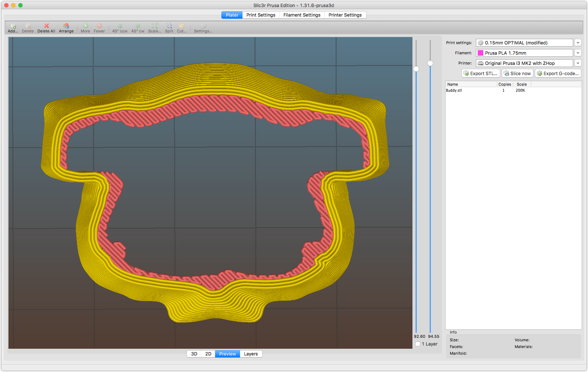The image size is (588, 372).
Task: Select Buddy.stl in the object list
Action: (454, 90)
